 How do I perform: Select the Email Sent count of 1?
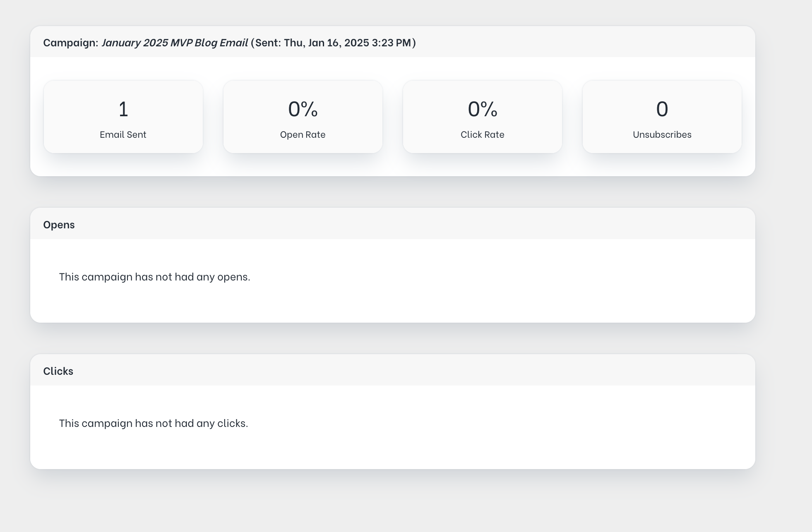coord(123,109)
